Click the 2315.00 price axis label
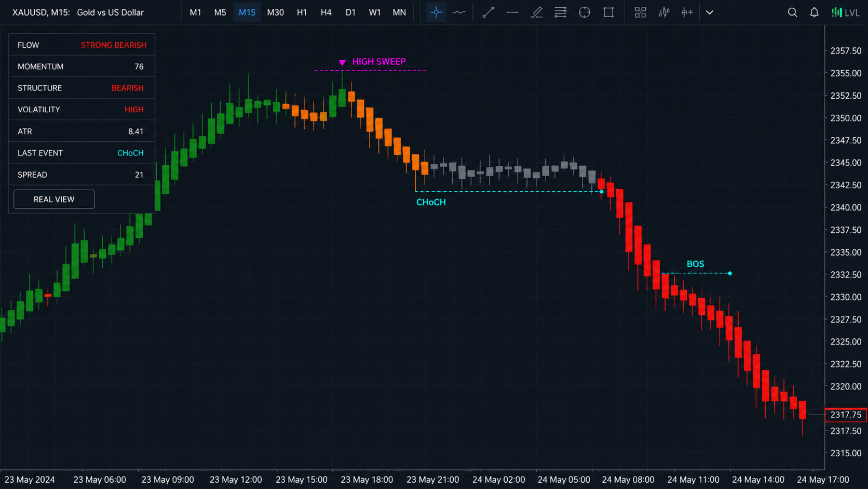Viewport: 868px width, 489px height. tap(846, 453)
